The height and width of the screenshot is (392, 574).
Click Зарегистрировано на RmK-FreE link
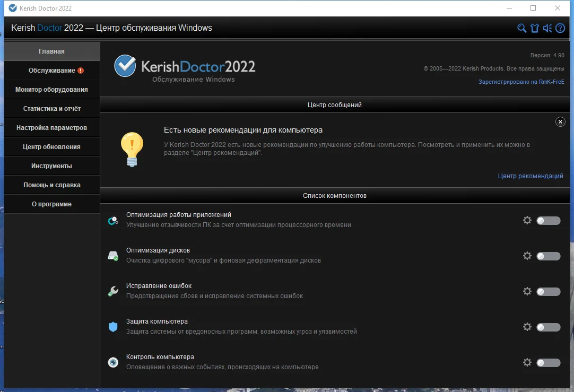521,82
